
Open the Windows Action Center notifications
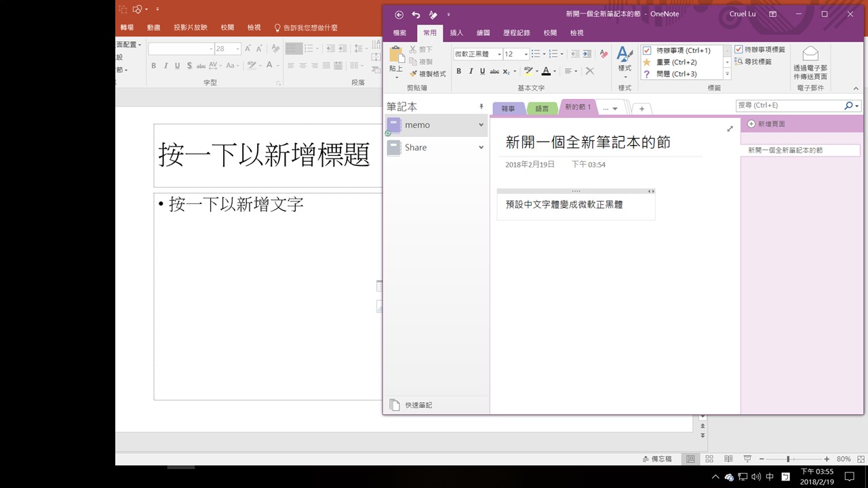(x=849, y=476)
